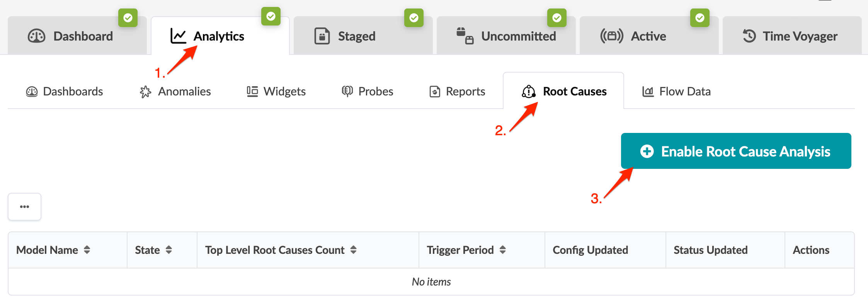Click the Uncommitted tab icon
This screenshot has height=306, width=868.
(x=465, y=36)
